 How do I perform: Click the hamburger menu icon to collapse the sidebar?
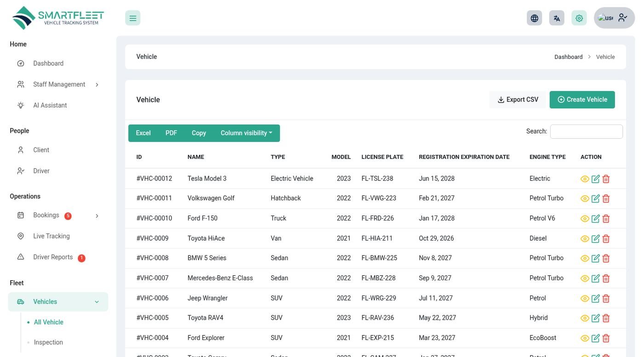pos(132,18)
